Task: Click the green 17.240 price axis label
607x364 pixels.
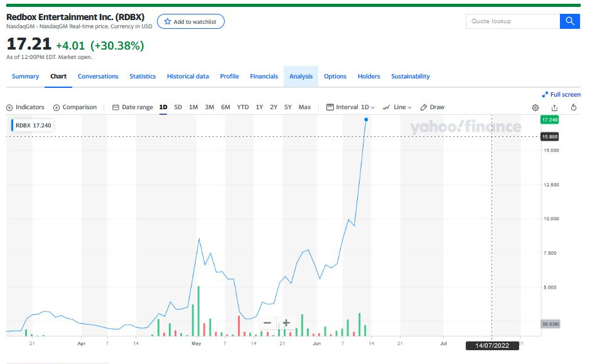Action: point(550,120)
